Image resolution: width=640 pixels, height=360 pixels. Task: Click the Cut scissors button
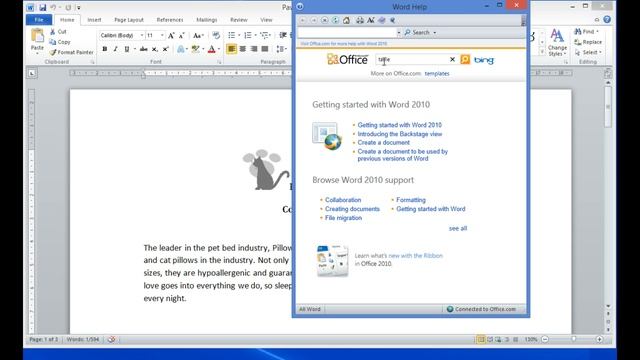pos(58,31)
